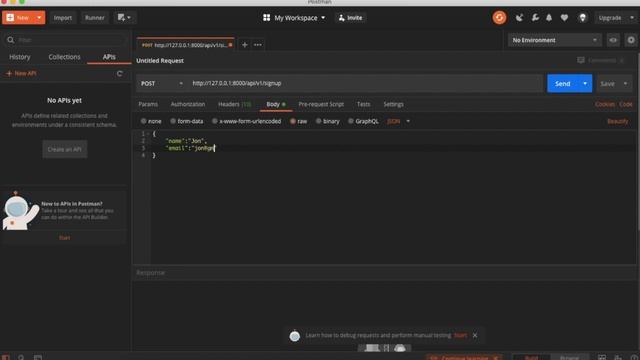
Task: Open New button dropdown arrow
Action: [x=39, y=18]
